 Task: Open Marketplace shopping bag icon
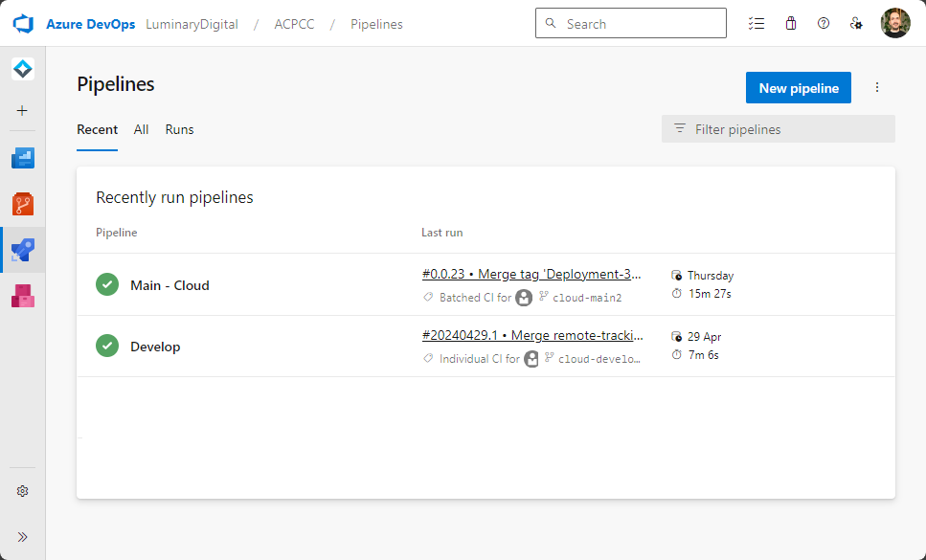coord(790,23)
